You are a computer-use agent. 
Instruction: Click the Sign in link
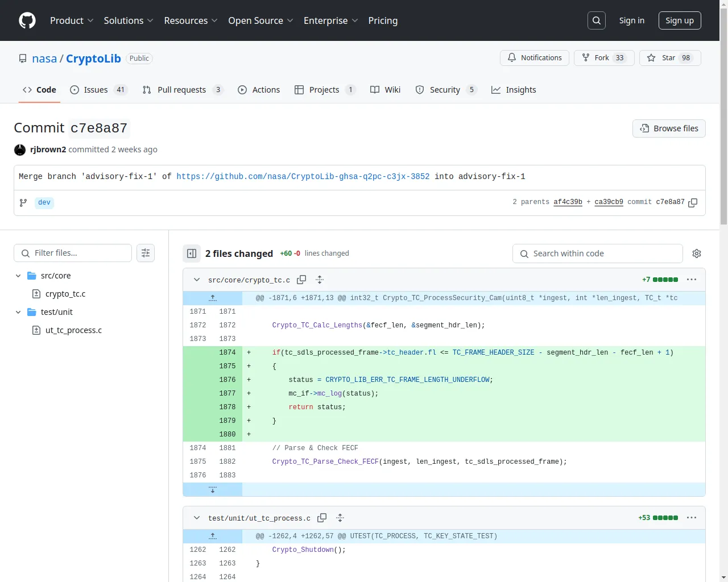[632, 20]
